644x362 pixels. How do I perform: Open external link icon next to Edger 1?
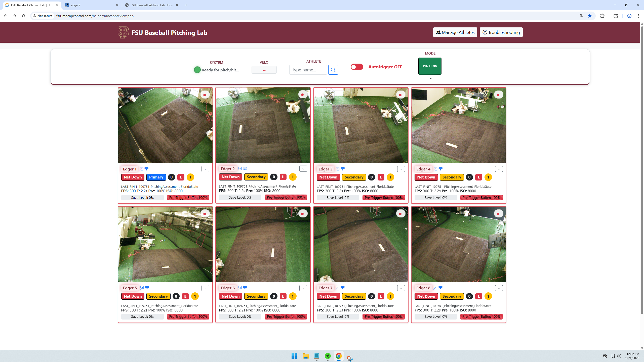(141, 169)
